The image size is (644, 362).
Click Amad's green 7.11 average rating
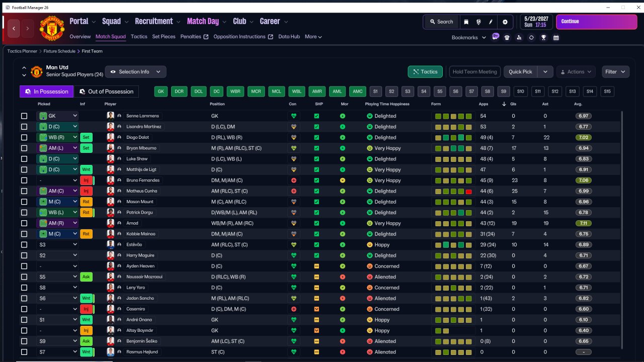point(584,223)
